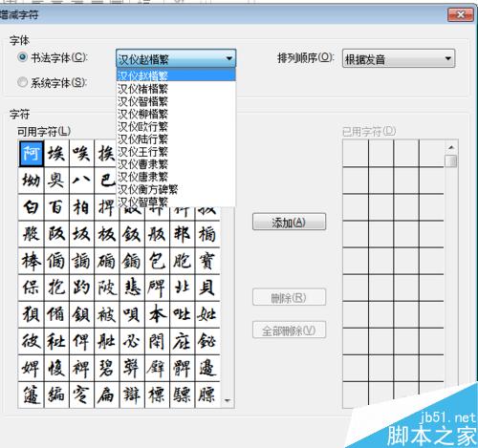The image size is (478, 448).
Task: Select the character 標 in the grid
Action: pos(157,395)
